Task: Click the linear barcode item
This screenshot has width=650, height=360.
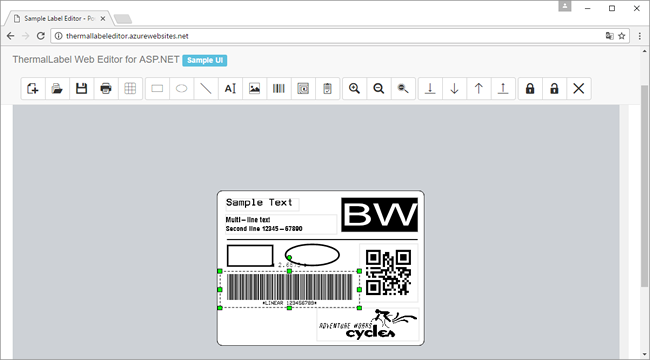Action: (x=289, y=289)
